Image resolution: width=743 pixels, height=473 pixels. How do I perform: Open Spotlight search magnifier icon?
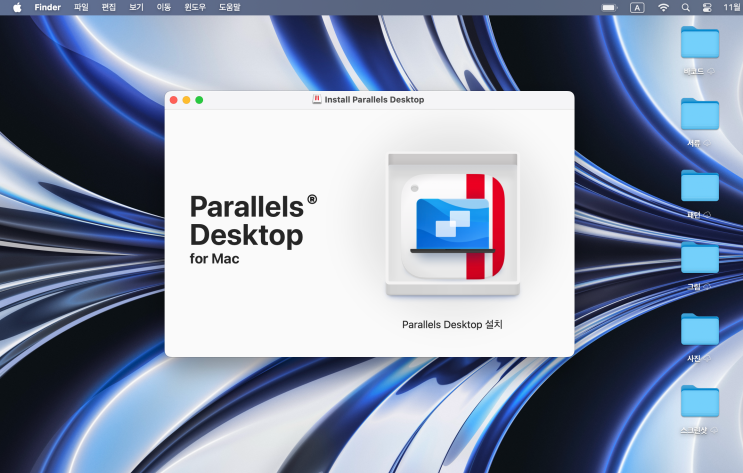(686, 8)
